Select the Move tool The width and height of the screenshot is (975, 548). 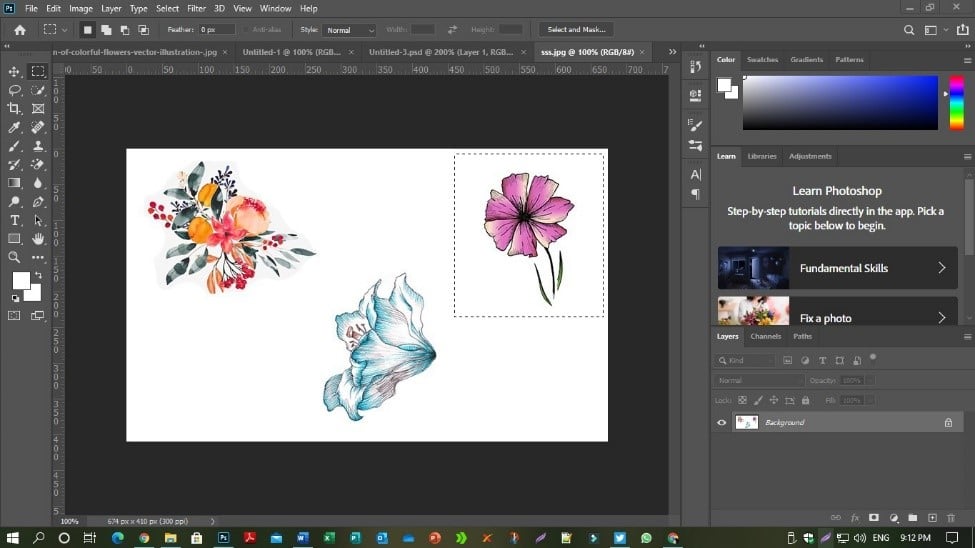tap(14, 72)
